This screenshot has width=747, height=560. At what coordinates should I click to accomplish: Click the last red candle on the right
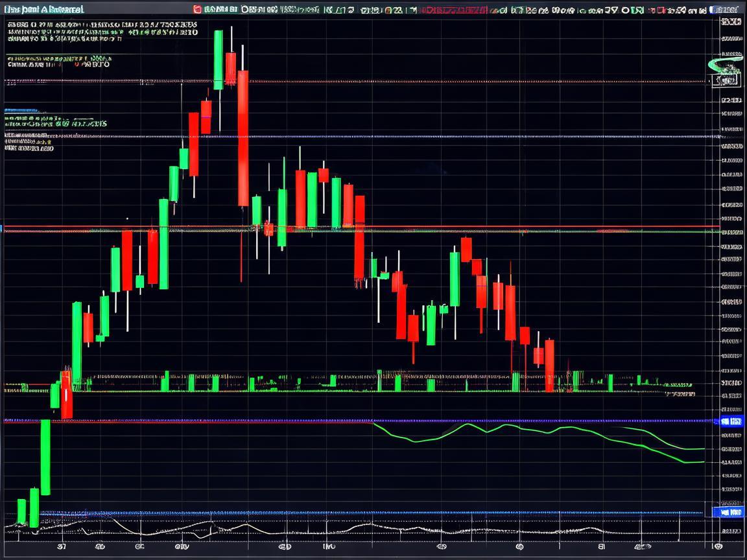pyautogui.click(x=549, y=365)
